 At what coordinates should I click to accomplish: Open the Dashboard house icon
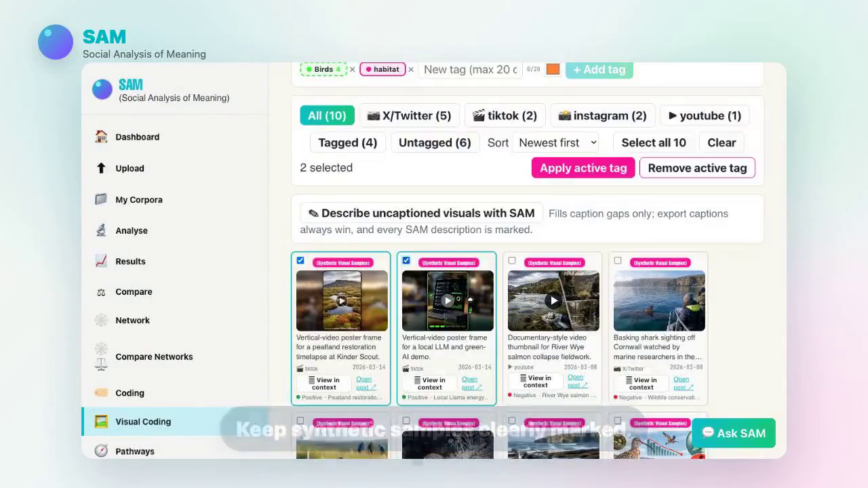101,136
